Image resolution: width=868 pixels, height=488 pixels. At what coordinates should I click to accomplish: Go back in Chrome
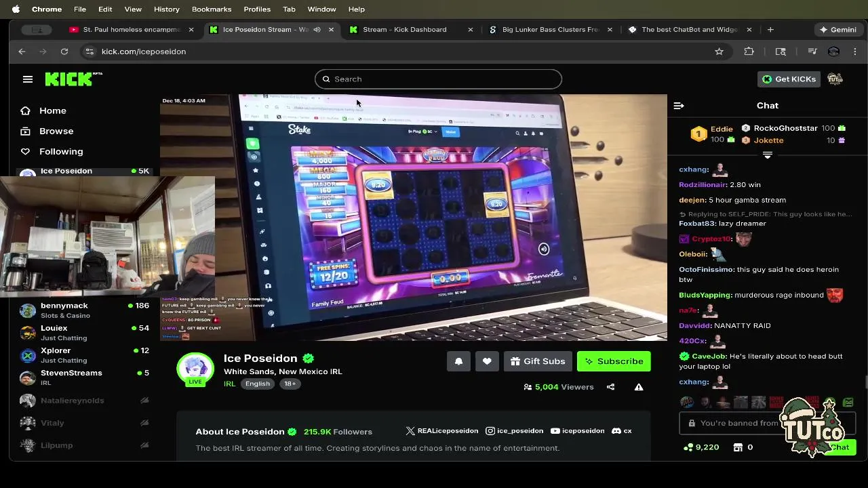pos(22,52)
